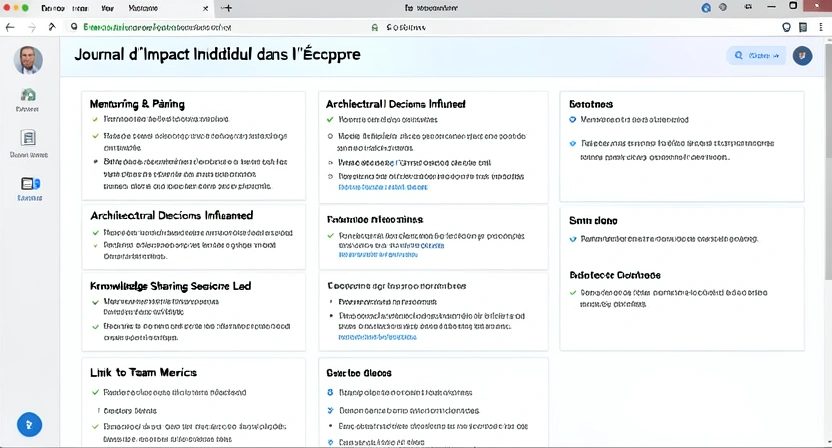The image size is (832, 448).
Task: Toggle the first checkmark under Link to Team Merics
Action: (x=96, y=392)
